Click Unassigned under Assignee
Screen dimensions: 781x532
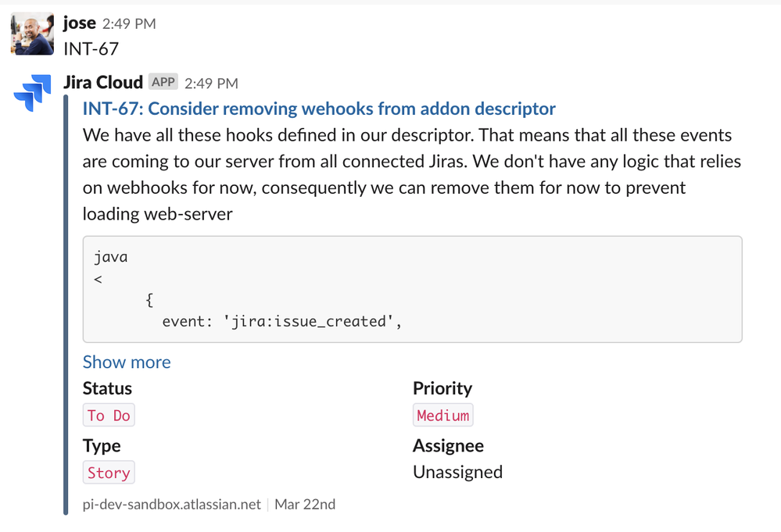pos(457,472)
